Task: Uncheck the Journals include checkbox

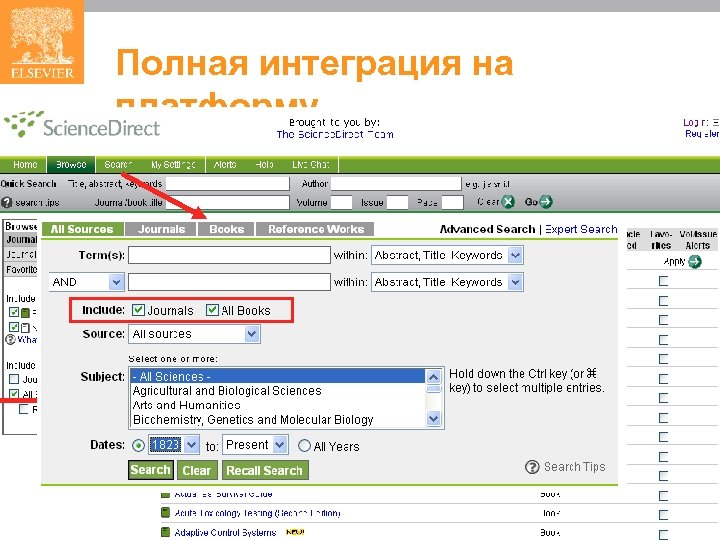Action: tap(138, 310)
